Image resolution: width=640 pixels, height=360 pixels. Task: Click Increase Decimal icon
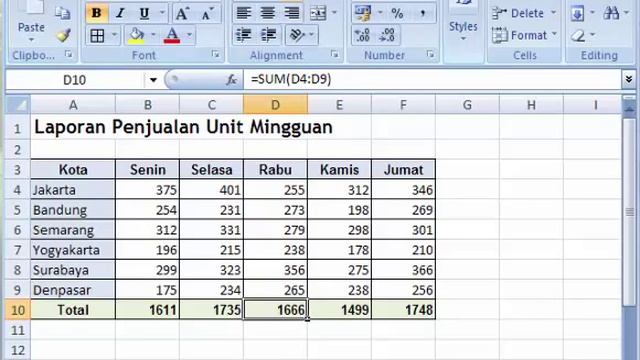tap(362, 36)
